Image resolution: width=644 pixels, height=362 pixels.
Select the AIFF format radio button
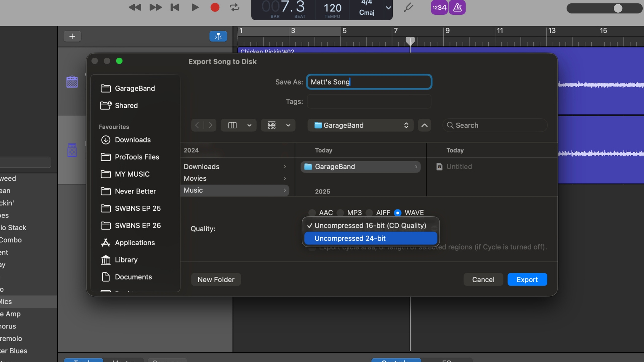(x=369, y=213)
